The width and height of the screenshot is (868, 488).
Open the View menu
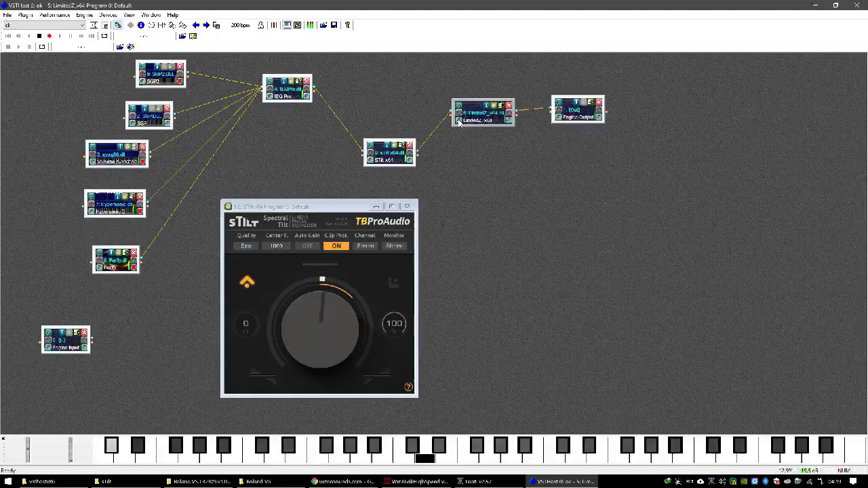(x=129, y=15)
